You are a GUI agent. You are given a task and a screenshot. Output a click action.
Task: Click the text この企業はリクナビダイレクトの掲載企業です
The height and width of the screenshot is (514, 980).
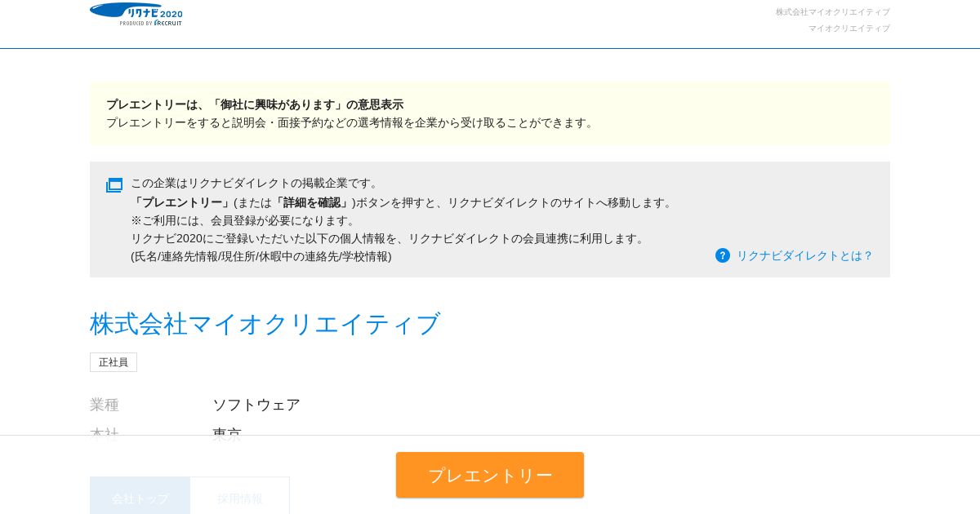click(255, 183)
